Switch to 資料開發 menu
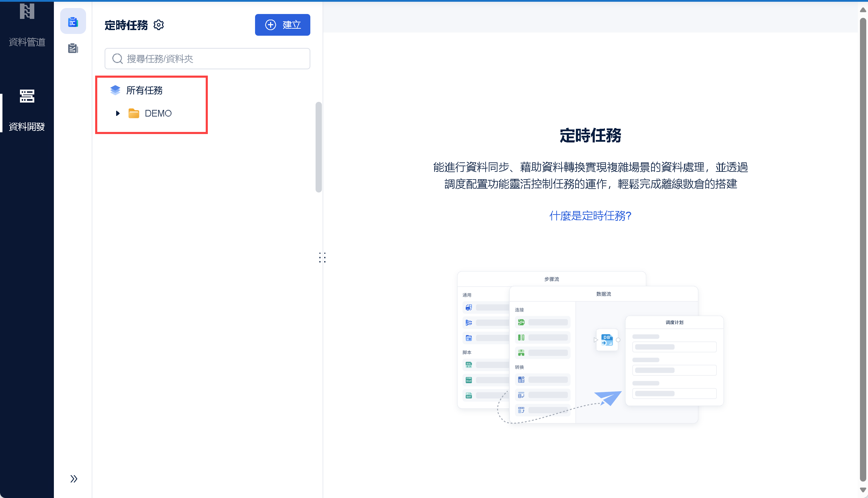Image resolution: width=868 pixels, height=498 pixels. click(x=27, y=126)
